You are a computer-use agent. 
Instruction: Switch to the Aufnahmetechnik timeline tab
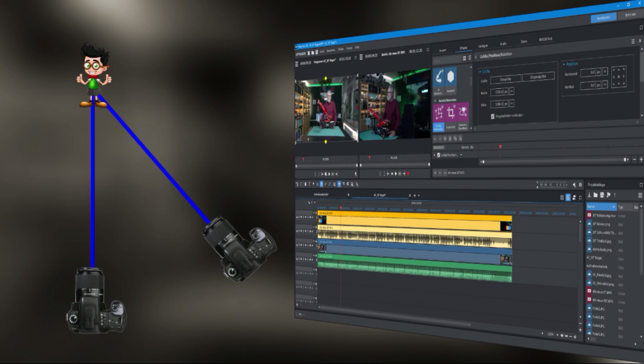[x=321, y=194]
